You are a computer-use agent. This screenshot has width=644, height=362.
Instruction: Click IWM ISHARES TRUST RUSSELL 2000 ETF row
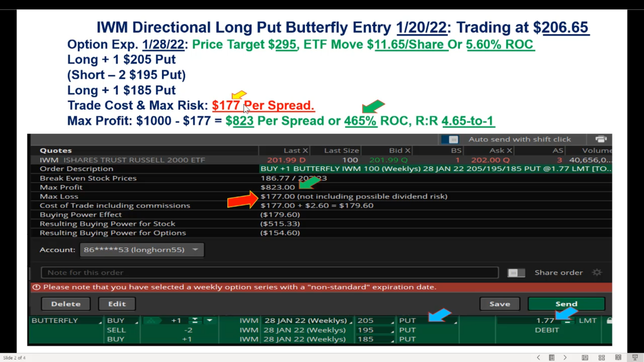point(321,160)
